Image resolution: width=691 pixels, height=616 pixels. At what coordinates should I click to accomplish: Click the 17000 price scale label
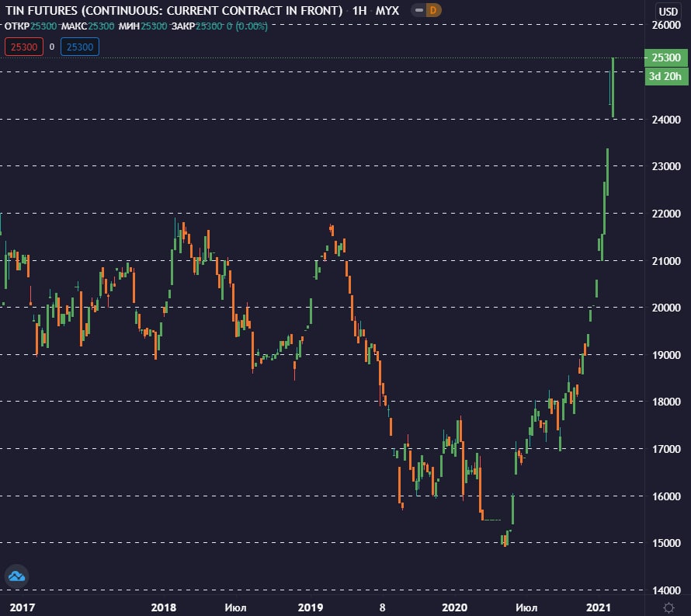[666, 449]
